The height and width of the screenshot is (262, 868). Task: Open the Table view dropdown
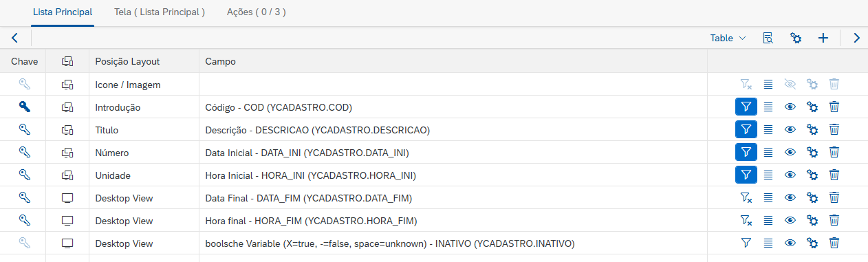click(x=728, y=38)
